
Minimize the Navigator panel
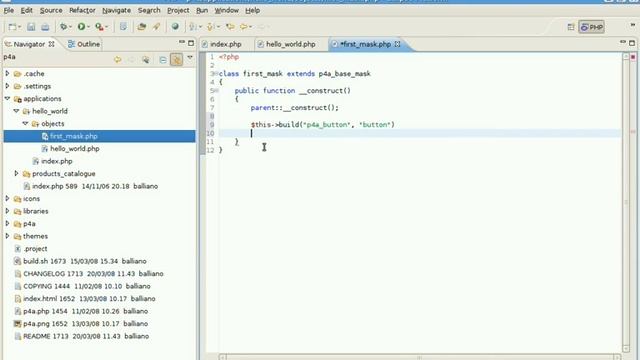pos(182,42)
